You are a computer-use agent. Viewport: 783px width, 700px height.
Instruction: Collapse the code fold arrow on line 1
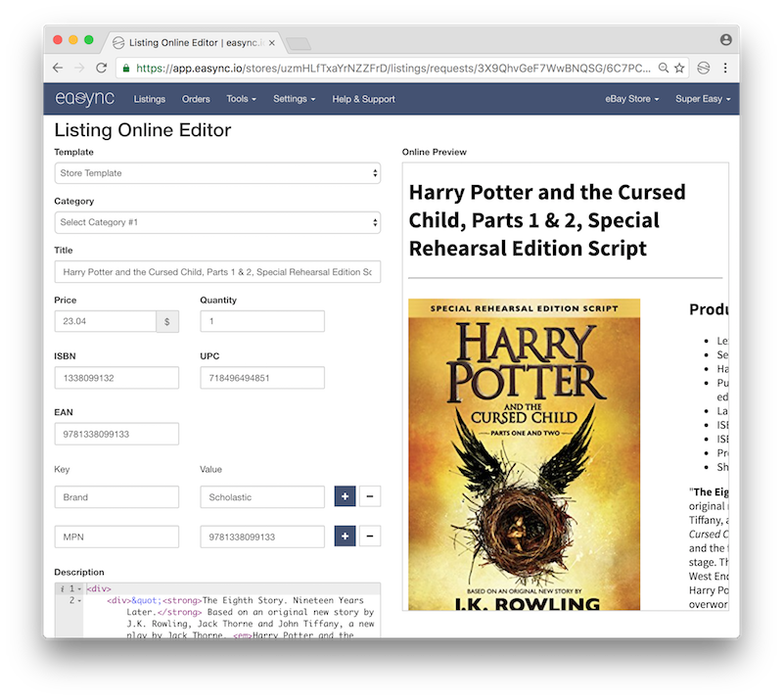click(x=79, y=589)
